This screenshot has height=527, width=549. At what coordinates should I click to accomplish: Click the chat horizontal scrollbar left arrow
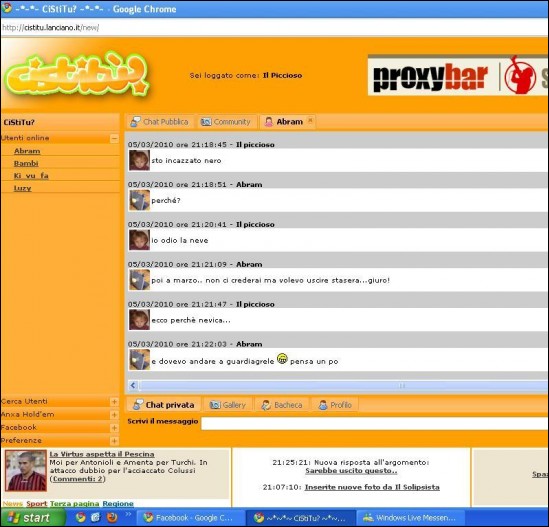pos(133,385)
